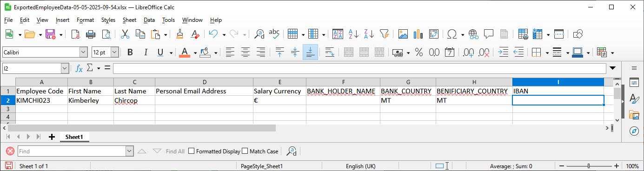
Task: Click the Undo arrow icon
Action: point(213,34)
